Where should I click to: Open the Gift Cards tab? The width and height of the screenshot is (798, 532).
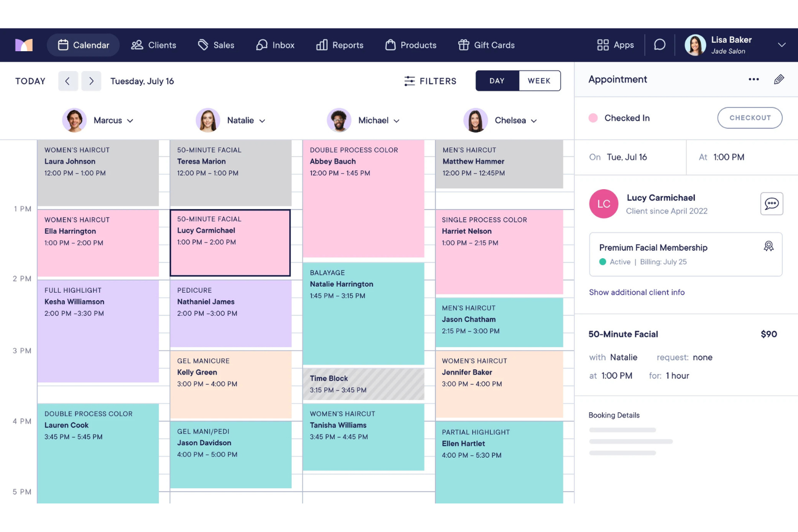click(x=486, y=45)
